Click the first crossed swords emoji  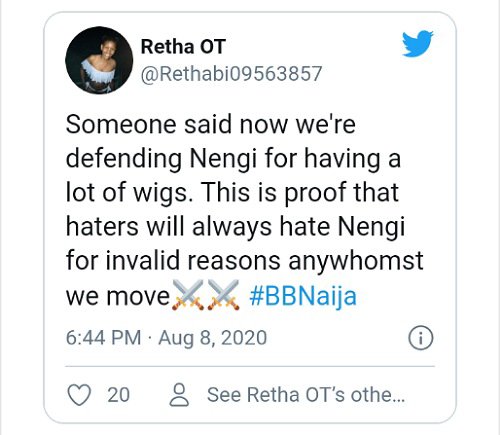(188, 295)
